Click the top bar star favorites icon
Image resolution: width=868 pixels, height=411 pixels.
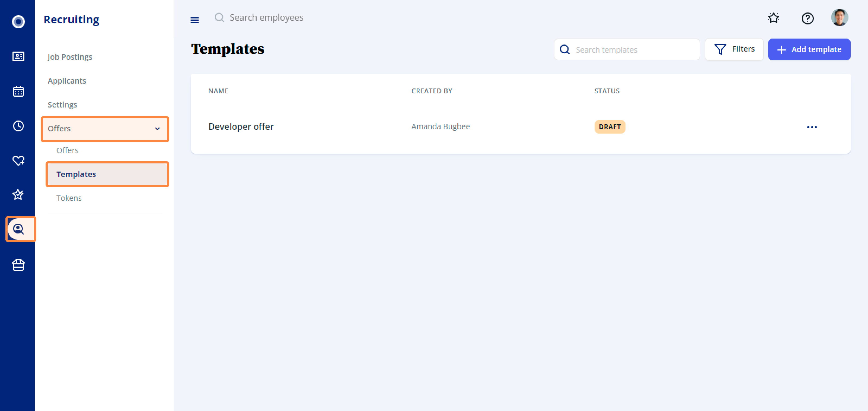point(774,18)
